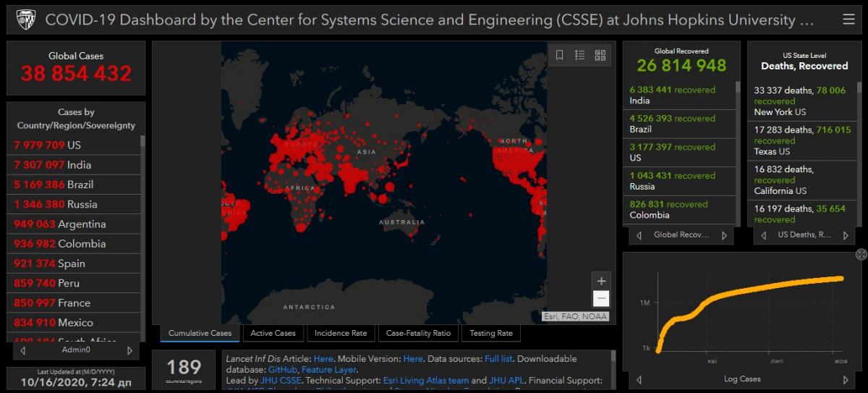Click the Johns Hopkins shield logo
Viewport: 868px width, 393px height.
[x=25, y=20]
